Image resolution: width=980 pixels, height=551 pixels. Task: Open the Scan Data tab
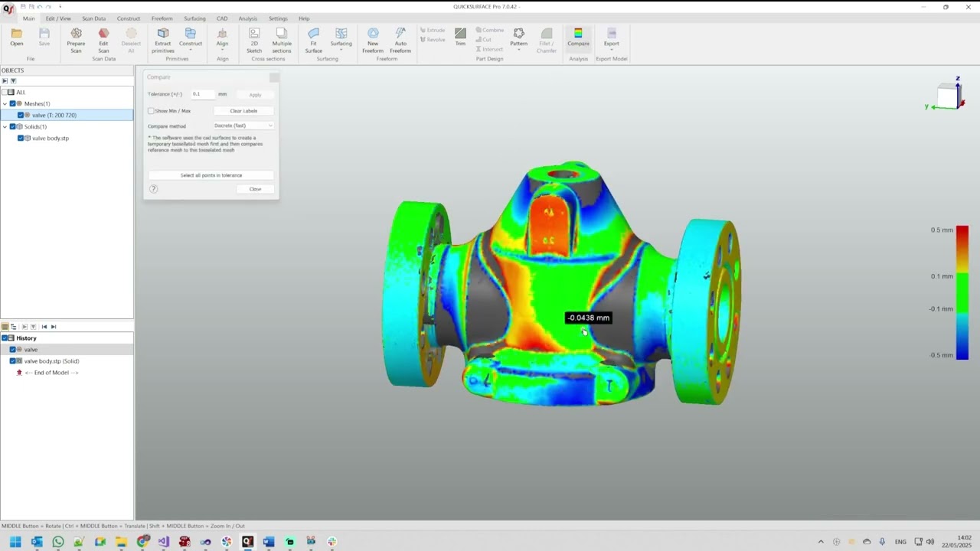[x=93, y=18]
